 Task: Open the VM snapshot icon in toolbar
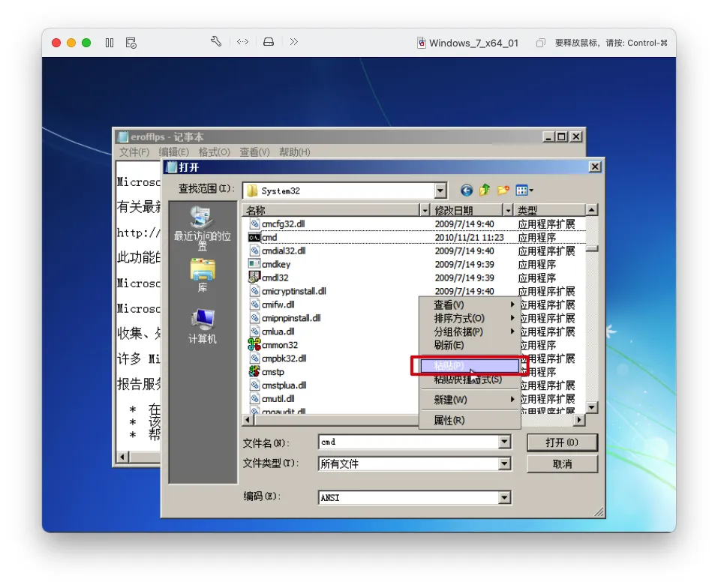[x=131, y=43]
